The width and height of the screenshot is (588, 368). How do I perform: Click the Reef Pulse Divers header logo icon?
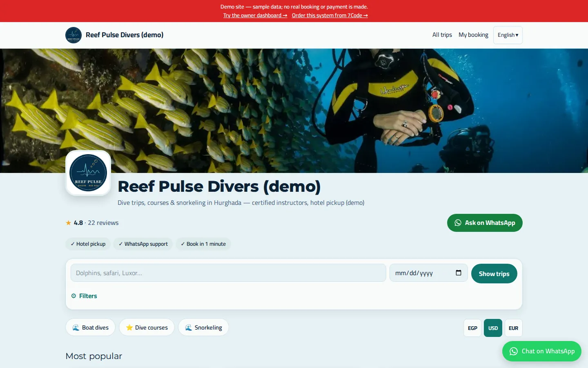pos(73,35)
